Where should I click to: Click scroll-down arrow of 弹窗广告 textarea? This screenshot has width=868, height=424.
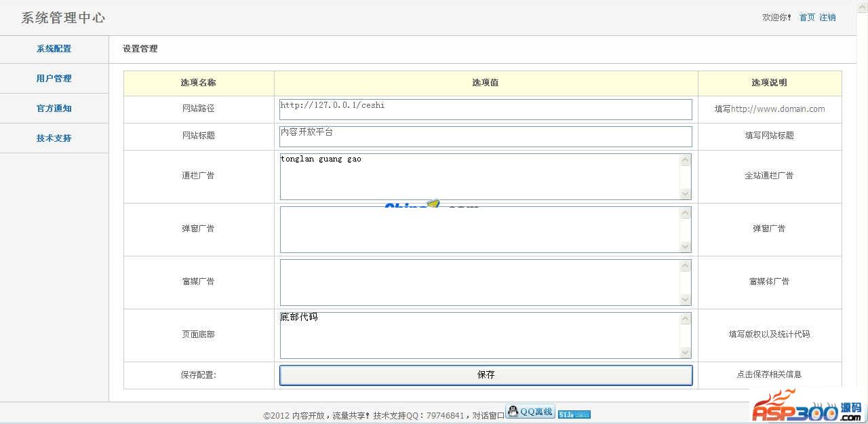(685, 246)
